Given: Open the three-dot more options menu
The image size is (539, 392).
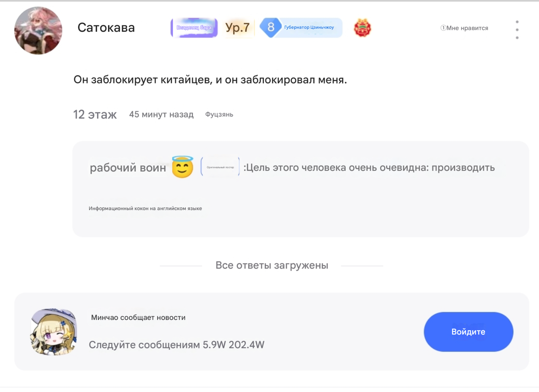Looking at the screenshot, I should tap(517, 30).
